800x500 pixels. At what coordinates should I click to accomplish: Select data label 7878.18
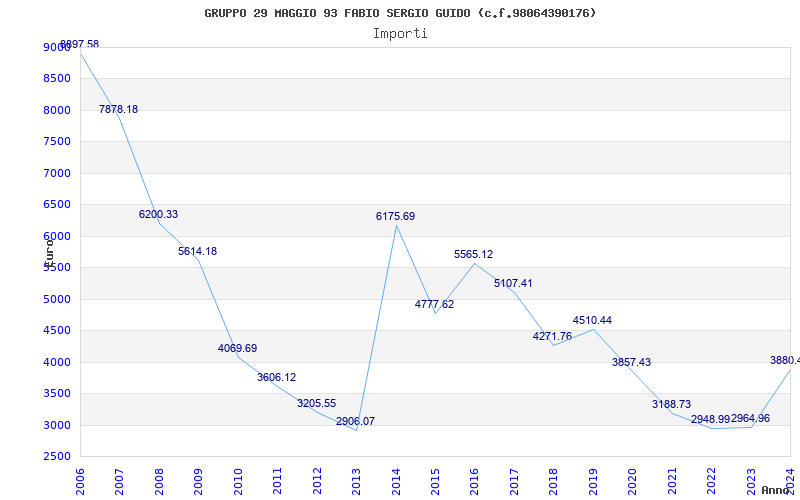point(118,110)
